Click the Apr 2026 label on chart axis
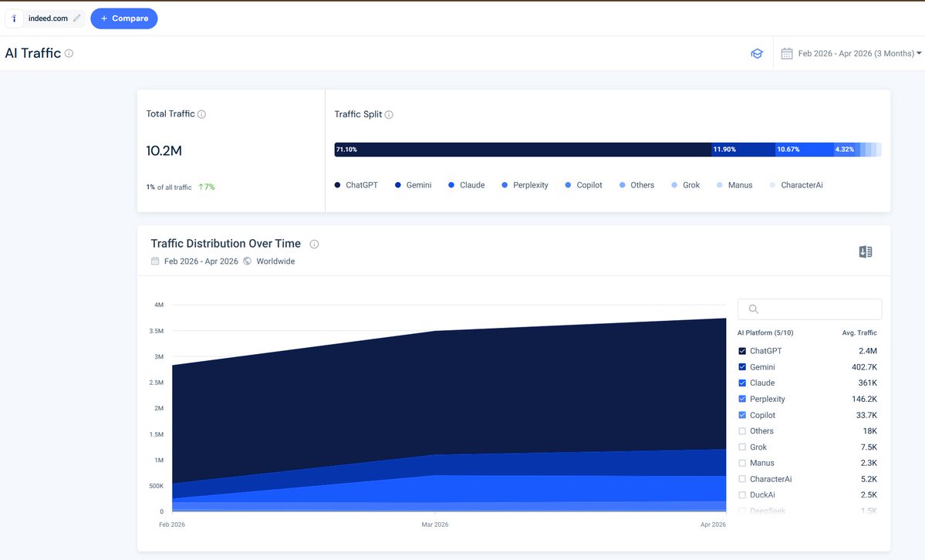 pyautogui.click(x=713, y=524)
